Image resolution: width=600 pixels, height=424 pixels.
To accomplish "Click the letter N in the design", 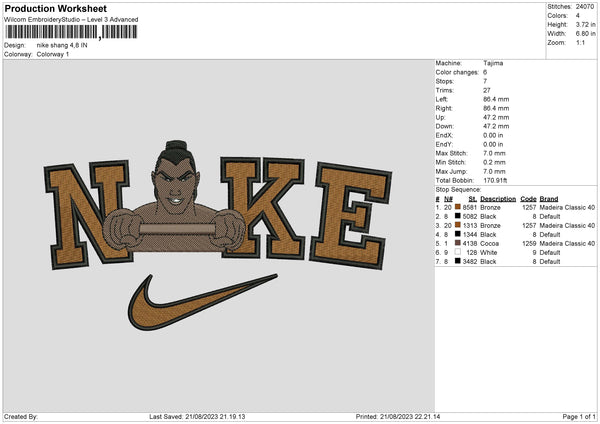I will (x=87, y=214).
